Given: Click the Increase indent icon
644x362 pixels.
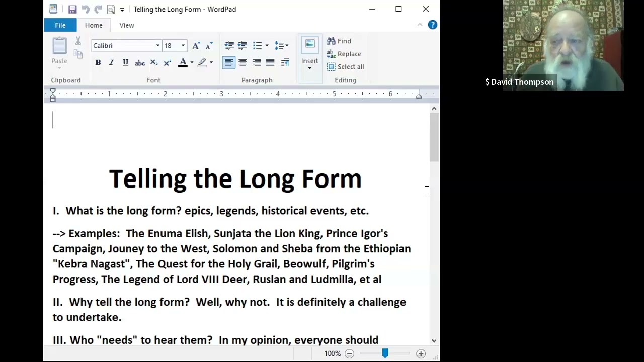Looking at the screenshot, I should [243, 46].
